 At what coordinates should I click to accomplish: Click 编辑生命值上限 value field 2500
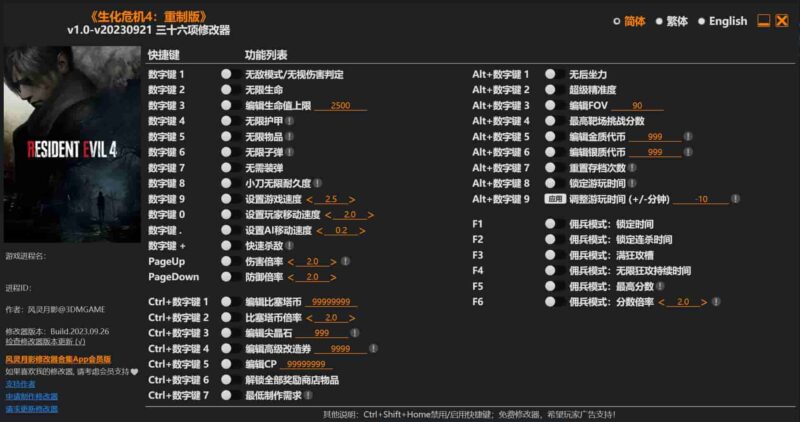[x=340, y=106]
